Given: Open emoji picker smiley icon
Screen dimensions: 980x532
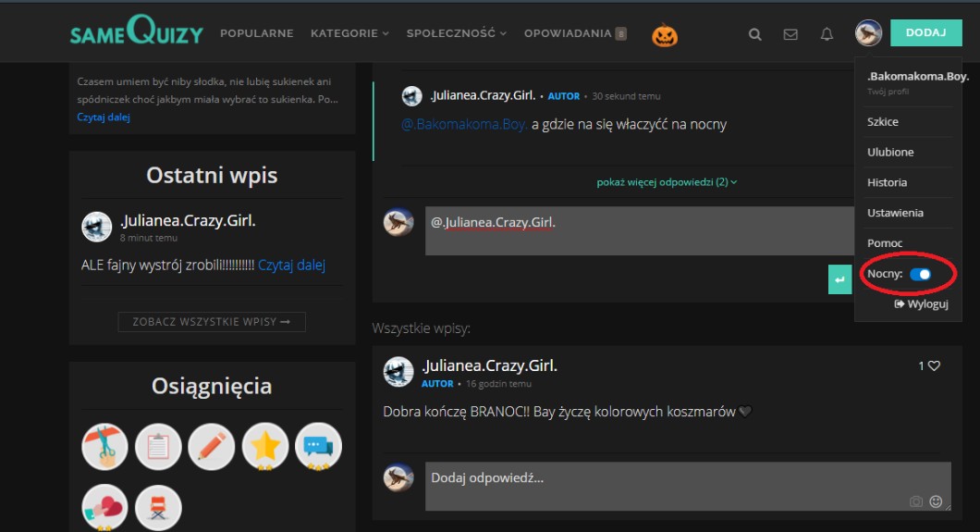Looking at the screenshot, I should click(936, 501).
